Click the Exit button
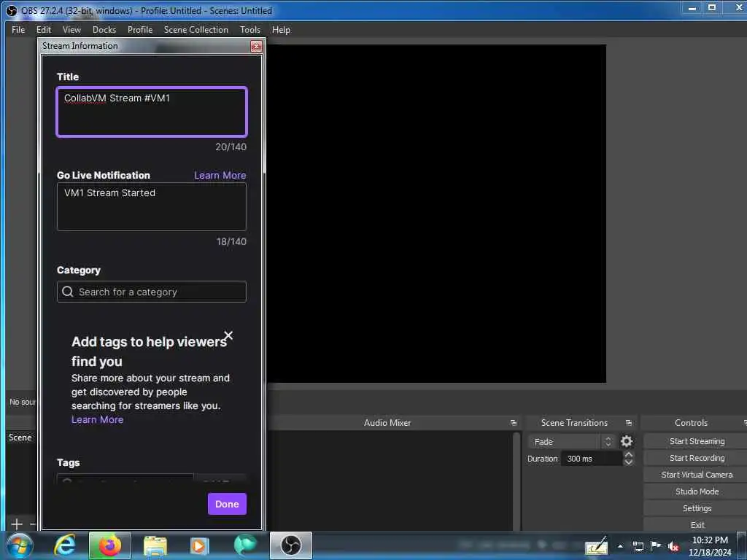Image resolution: width=747 pixels, height=560 pixels. 697,525
